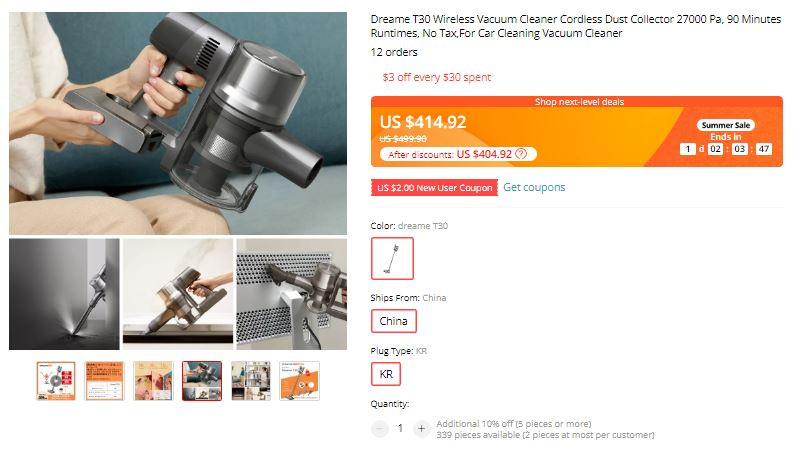Decrease quantity with the minus button

380,428
